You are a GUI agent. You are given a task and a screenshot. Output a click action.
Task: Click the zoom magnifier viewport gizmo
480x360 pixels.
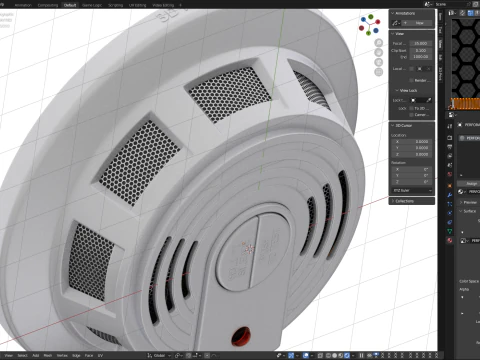pyautogui.click(x=379, y=43)
